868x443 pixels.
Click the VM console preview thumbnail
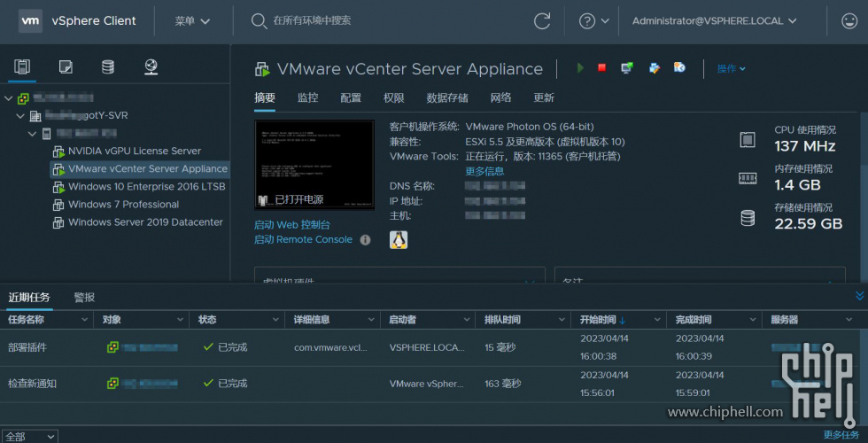tap(314, 165)
